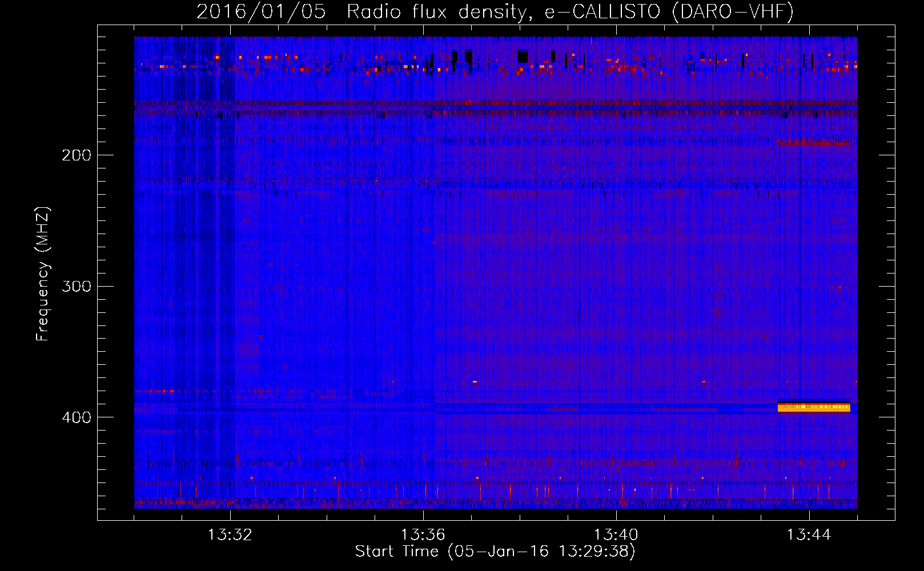Click the 400 frequency tick label
The width and height of the screenshot is (924, 571).
[76, 417]
